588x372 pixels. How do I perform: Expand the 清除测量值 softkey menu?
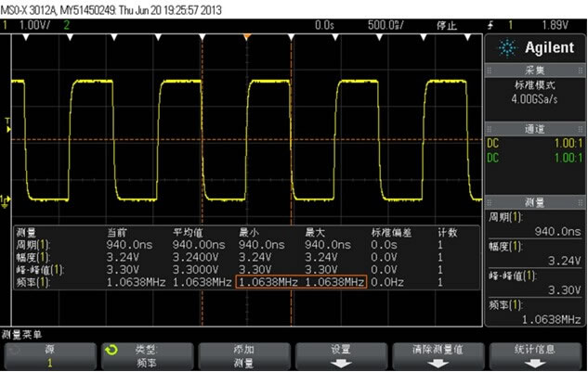(439, 356)
